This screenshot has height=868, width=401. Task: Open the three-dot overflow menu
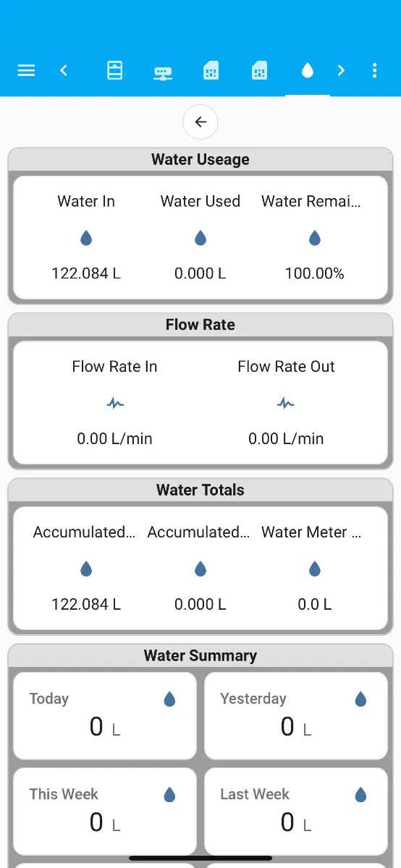[x=374, y=70]
